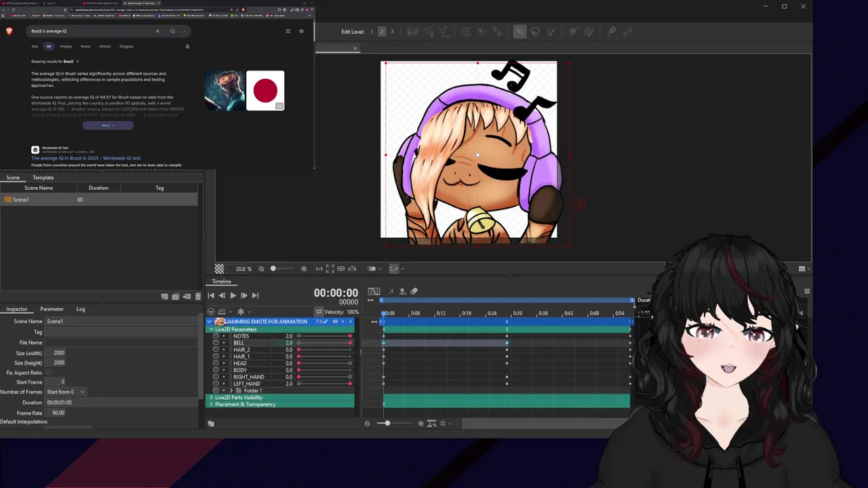Open the Number of Frames dropdown
The image size is (868, 488).
(66, 392)
